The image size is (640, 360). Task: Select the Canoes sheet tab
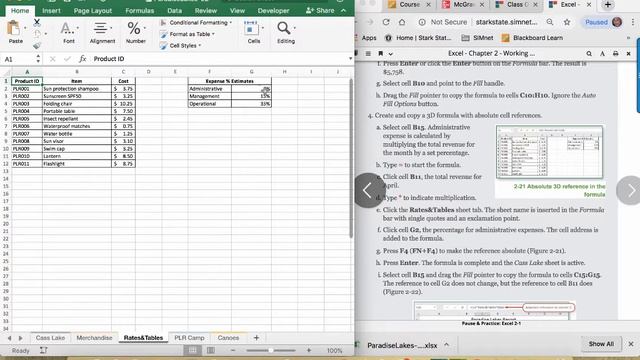pyautogui.click(x=228, y=338)
